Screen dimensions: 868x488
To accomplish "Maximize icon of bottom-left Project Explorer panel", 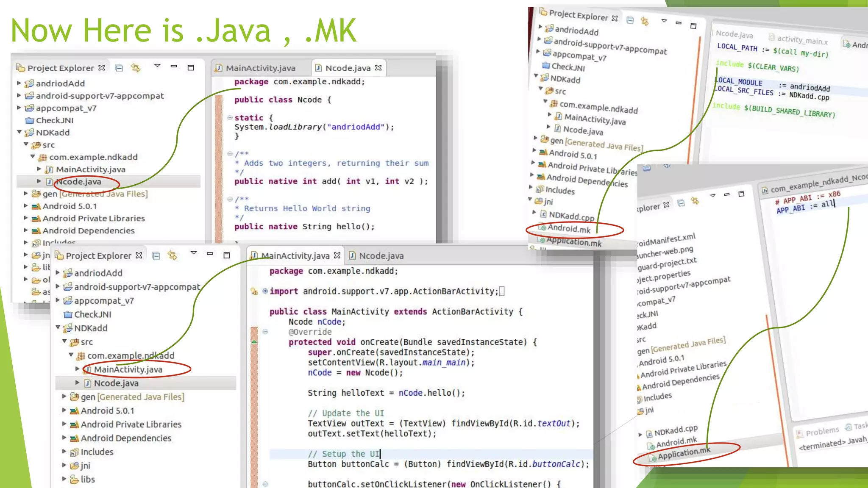I will pos(227,255).
